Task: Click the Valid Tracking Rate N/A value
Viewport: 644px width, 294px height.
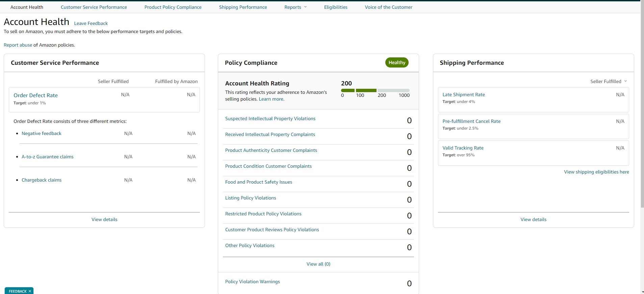Action: point(620,148)
